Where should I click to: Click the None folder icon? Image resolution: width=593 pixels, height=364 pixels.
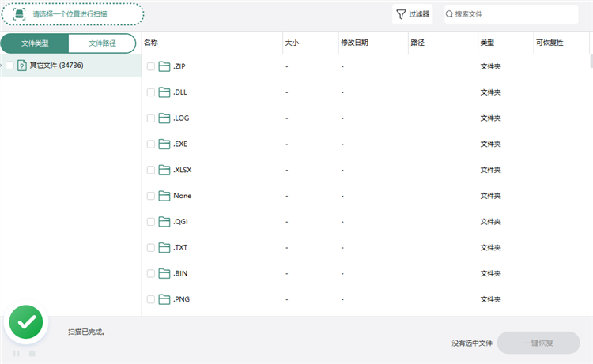(164, 196)
